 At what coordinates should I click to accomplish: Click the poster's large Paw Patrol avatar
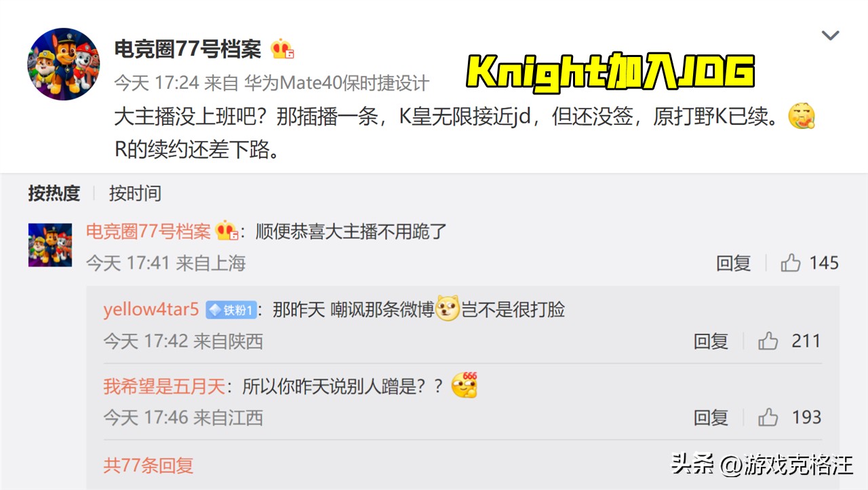click(64, 64)
